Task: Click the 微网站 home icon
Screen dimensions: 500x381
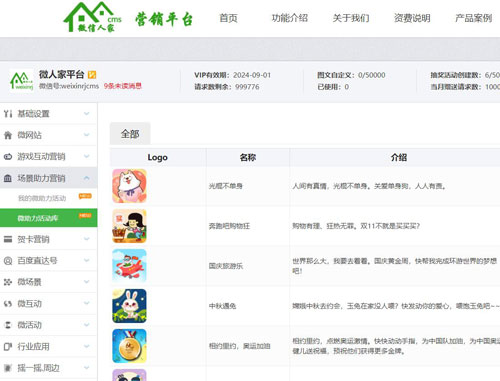Action: click(8, 135)
